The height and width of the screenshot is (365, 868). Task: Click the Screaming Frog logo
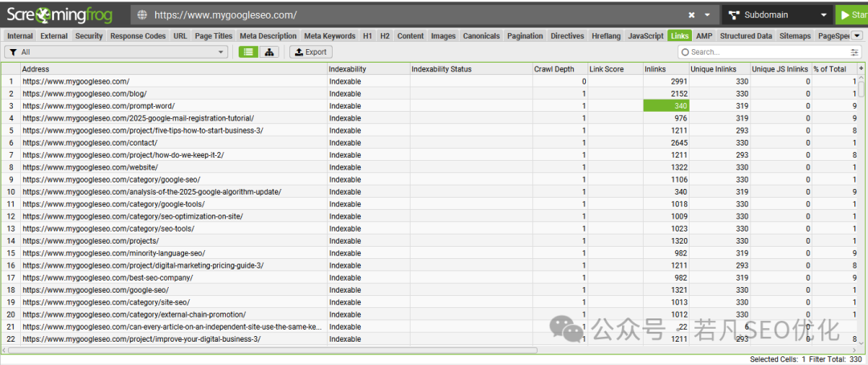click(59, 14)
